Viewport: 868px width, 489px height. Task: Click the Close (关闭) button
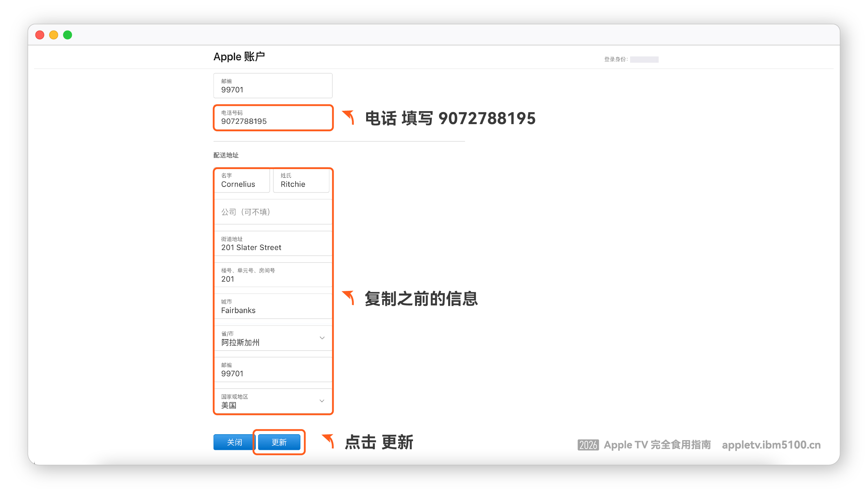(234, 442)
